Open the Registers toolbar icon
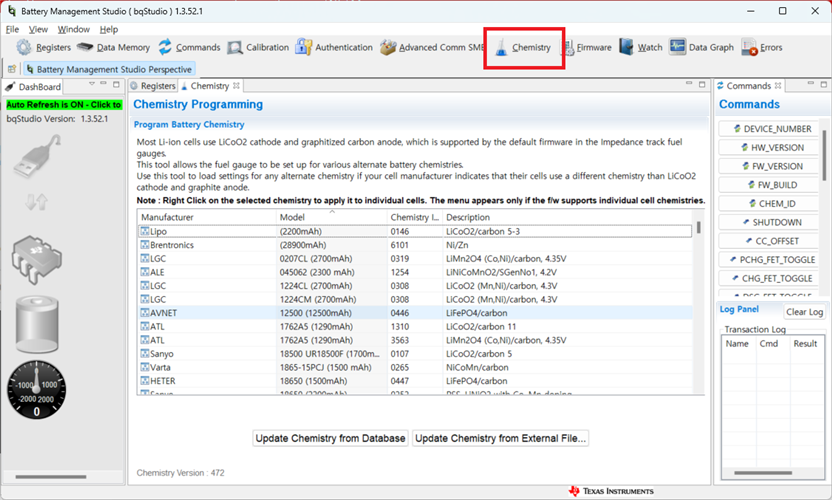The image size is (832, 500). [x=44, y=47]
